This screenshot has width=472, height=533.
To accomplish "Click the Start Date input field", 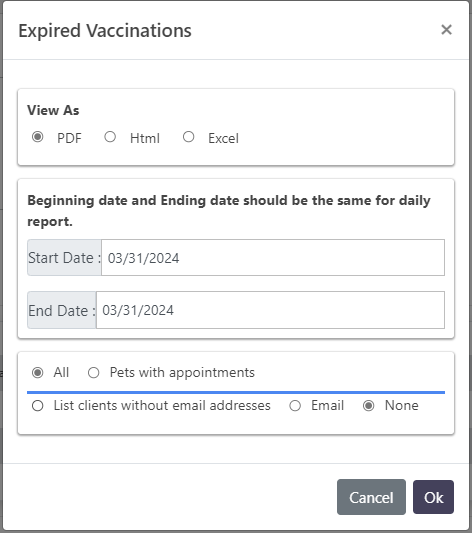I will tap(273, 258).
